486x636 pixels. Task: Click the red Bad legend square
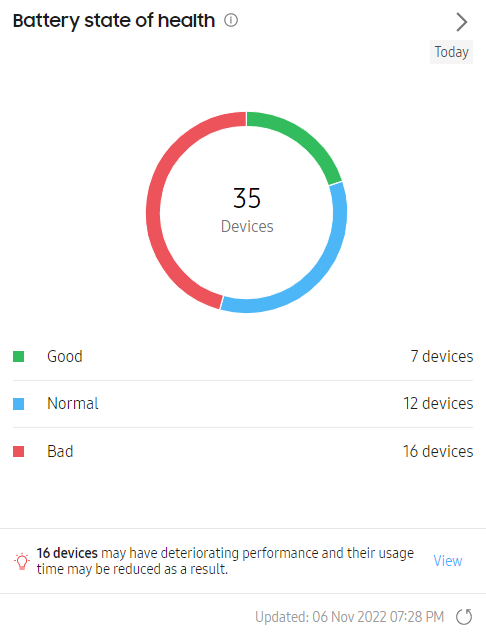tap(19, 451)
